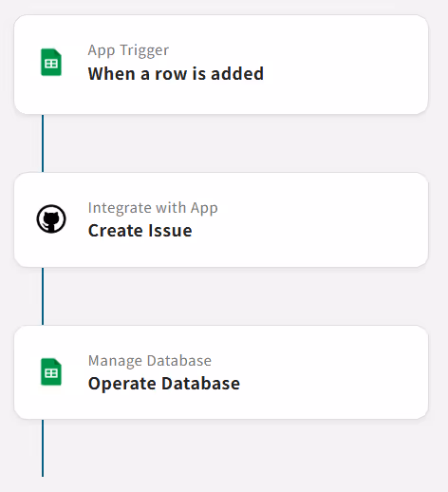The image size is (448, 492).
Task: Select the 'Integrate with App' label
Action: 153,208
